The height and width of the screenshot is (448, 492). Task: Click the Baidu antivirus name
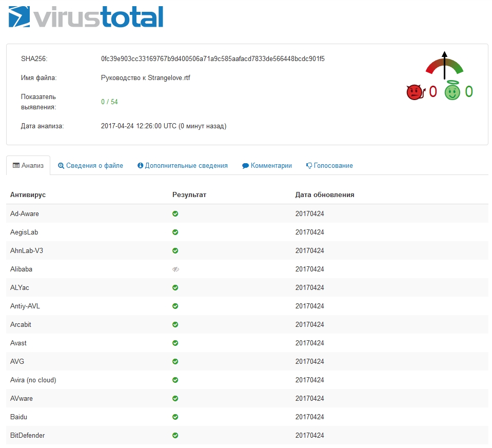click(x=18, y=417)
